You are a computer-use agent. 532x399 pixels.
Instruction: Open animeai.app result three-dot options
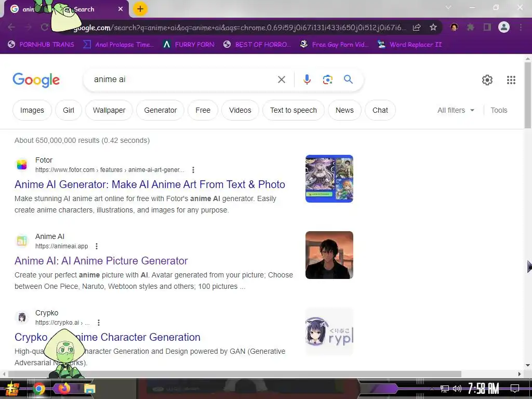click(x=97, y=246)
